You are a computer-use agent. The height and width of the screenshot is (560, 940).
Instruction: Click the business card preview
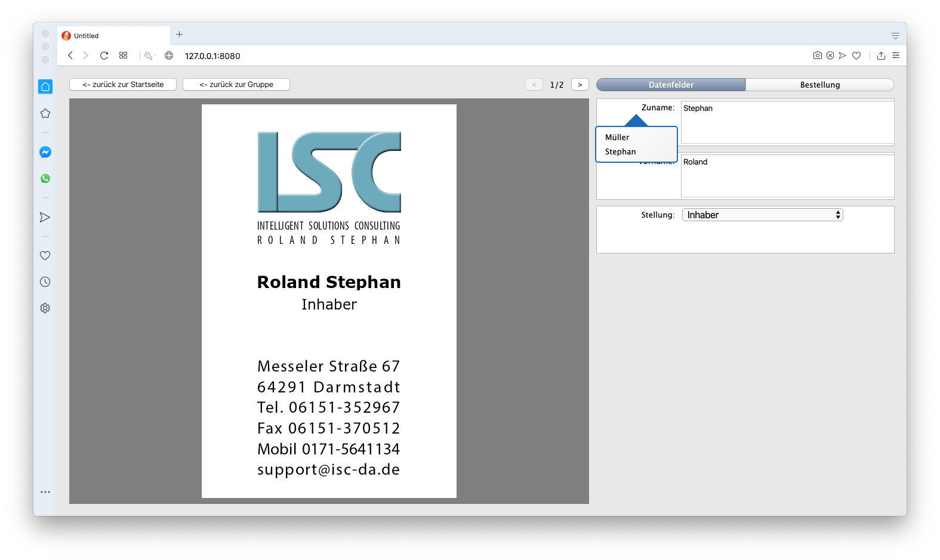[x=329, y=301]
